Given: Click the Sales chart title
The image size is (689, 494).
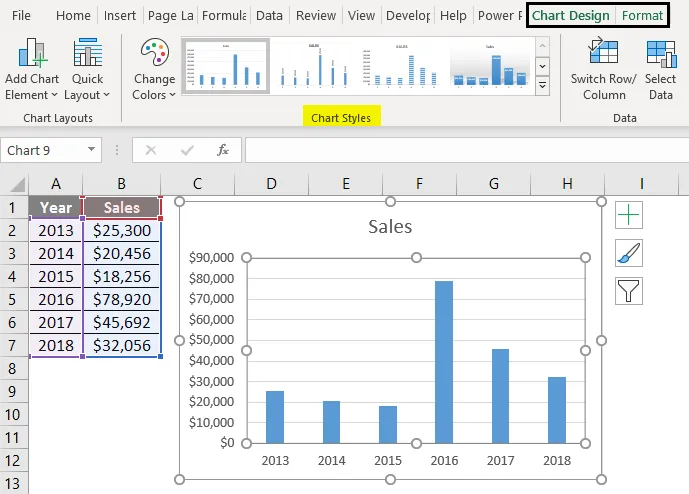Looking at the screenshot, I should [x=390, y=226].
